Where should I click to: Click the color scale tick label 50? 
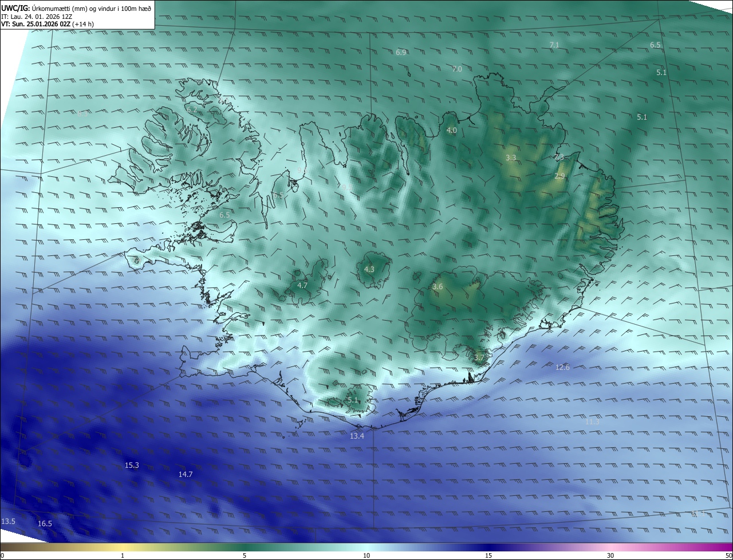point(728,555)
